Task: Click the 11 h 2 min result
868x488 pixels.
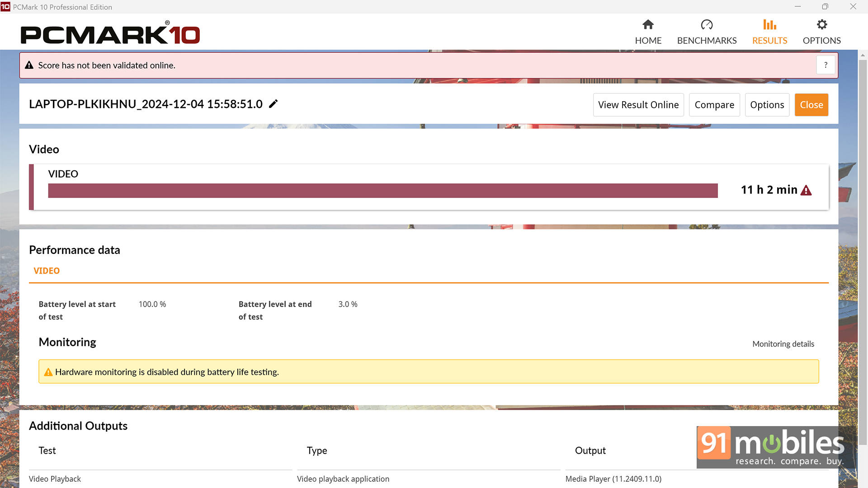Action: click(769, 190)
